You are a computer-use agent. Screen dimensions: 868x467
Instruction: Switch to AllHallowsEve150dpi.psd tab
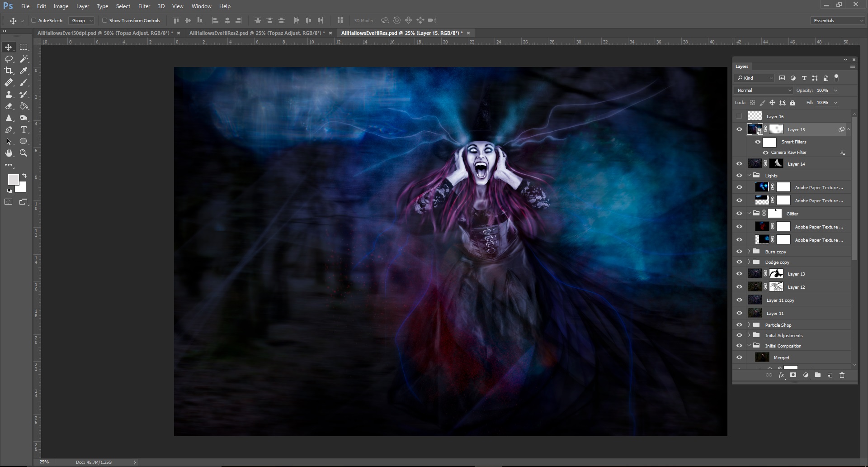[x=105, y=33]
